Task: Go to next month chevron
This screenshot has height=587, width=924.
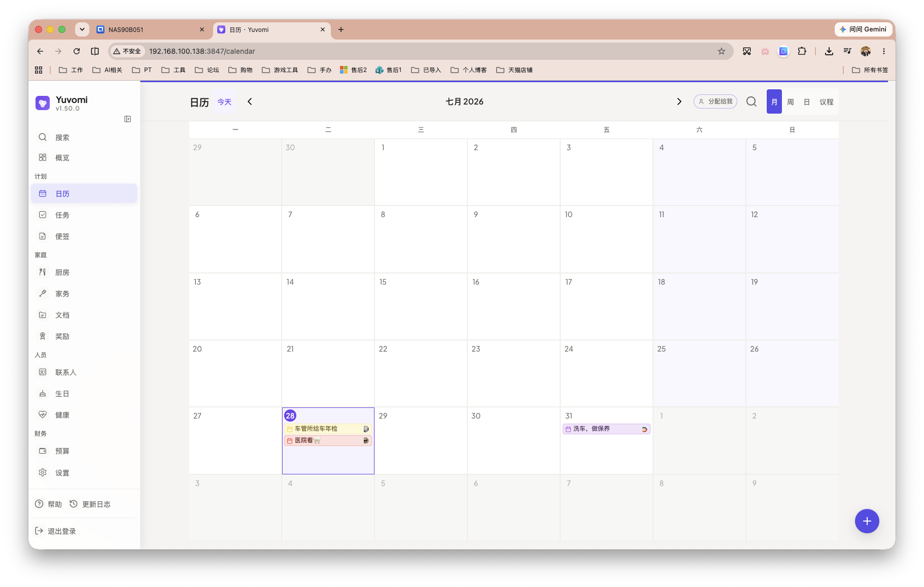Action: pos(679,101)
